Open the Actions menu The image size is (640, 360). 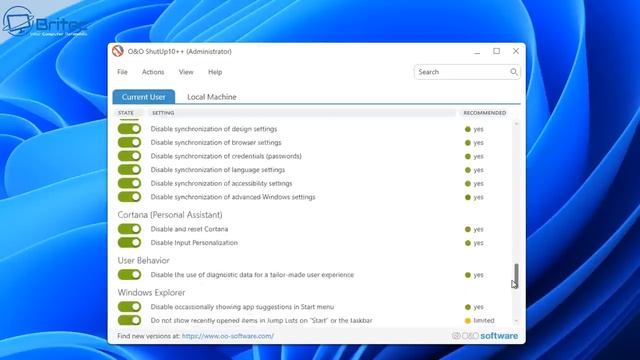click(153, 72)
